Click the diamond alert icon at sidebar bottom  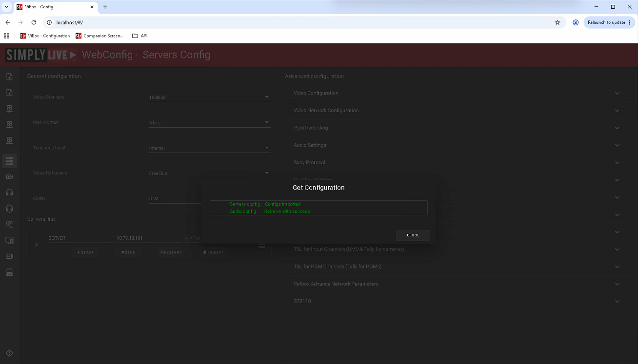[x=9, y=353]
